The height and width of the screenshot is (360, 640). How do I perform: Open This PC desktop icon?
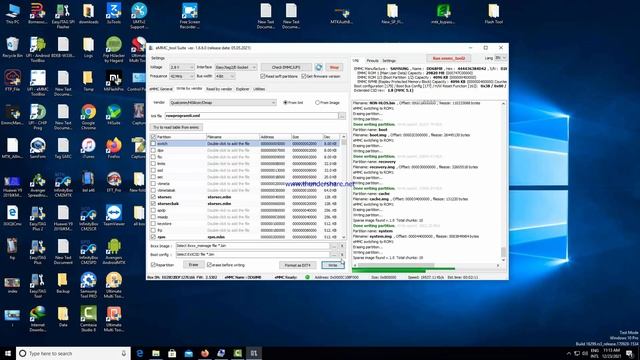[x=13, y=13]
